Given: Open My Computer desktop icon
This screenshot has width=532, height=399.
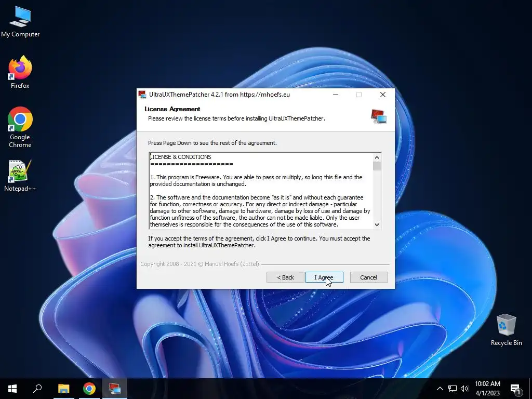Looking at the screenshot, I should tap(20, 22).
